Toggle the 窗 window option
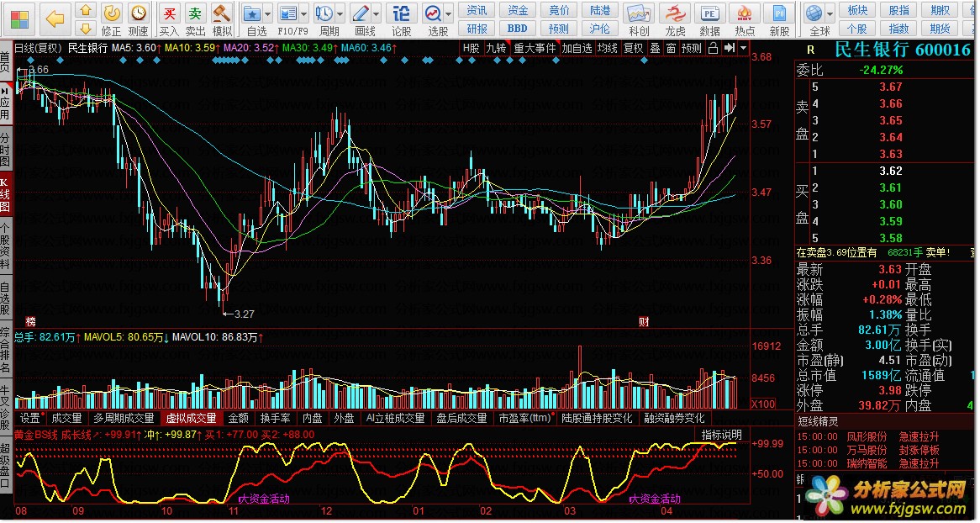 pyautogui.click(x=671, y=48)
